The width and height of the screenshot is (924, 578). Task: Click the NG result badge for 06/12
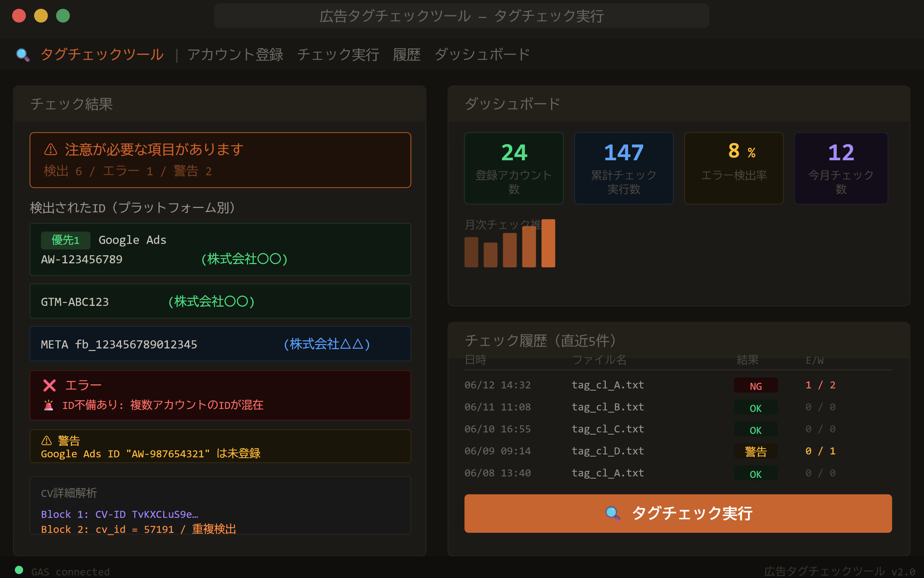[755, 385]
